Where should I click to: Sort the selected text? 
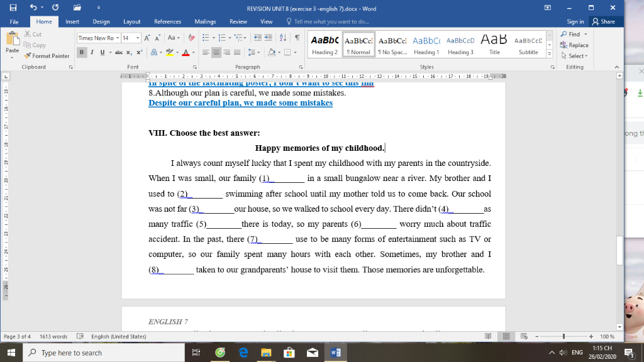(283, 38)
